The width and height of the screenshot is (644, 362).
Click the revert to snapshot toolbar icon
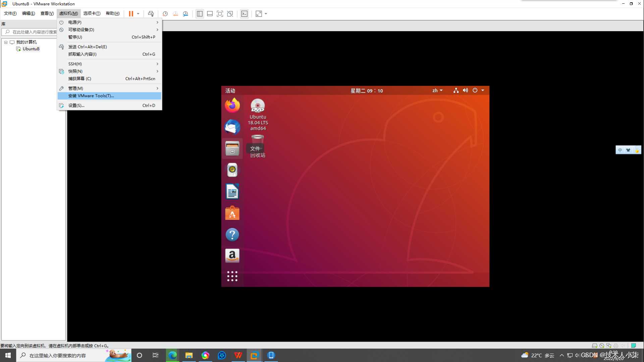click(x=175, y=14)
